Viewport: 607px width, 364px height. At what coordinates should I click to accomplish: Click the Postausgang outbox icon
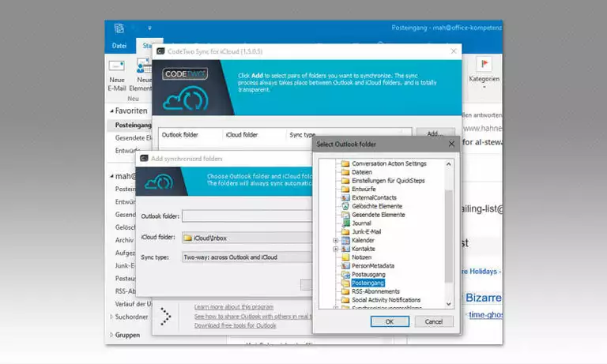pyautogui.click(x=345, y=274)
